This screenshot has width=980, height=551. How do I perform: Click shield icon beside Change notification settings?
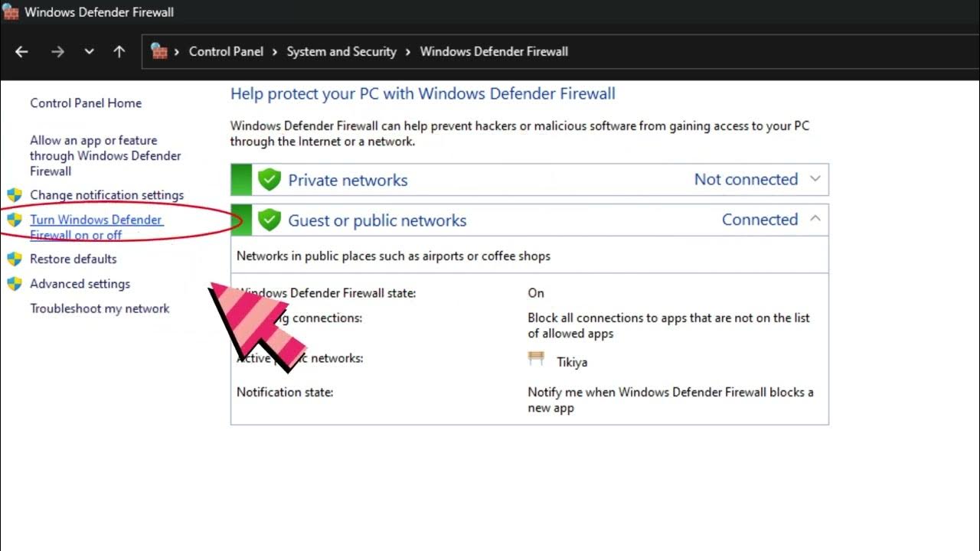[x=15, y=194]
